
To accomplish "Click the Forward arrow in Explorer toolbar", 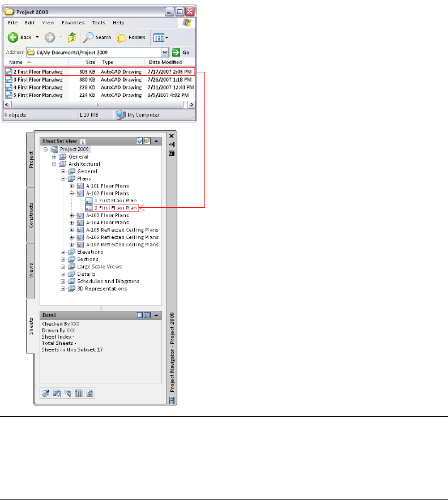I will point(50,37).
